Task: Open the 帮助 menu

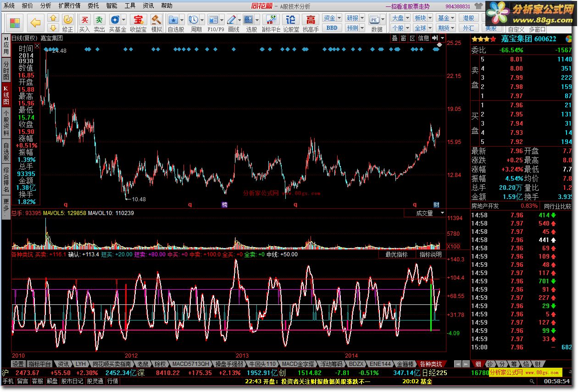Action: [167, 6]
